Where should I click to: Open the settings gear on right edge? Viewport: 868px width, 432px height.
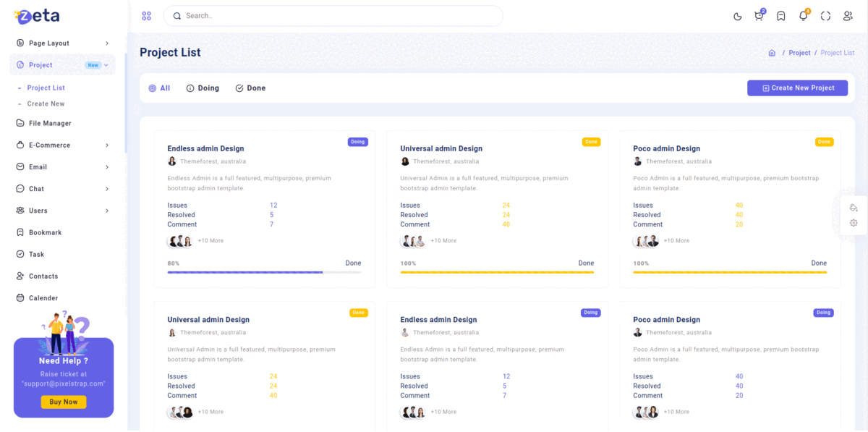pyautogui.click(x=854, y=223)
